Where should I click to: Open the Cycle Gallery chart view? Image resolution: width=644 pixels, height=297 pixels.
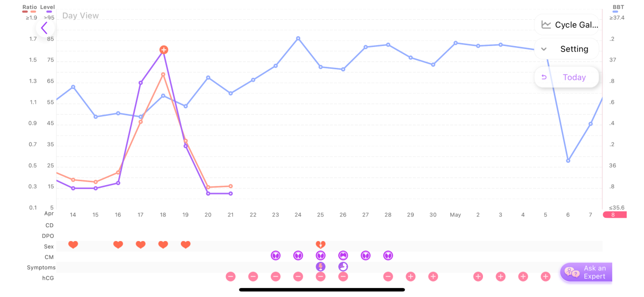[567, 25]
